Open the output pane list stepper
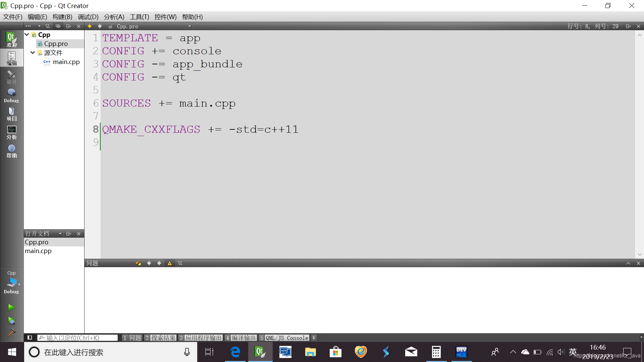Viewport: 644px width, 362px height. click(314, 338)
